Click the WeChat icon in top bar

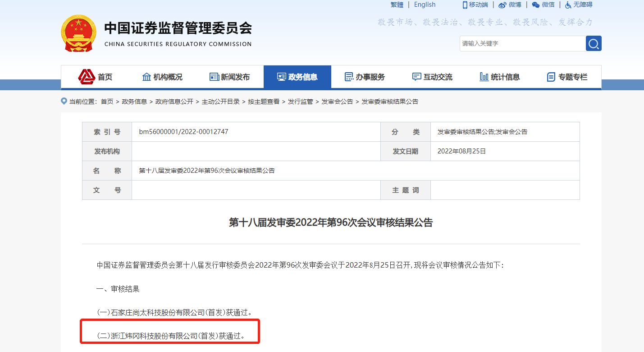(536, 5)
